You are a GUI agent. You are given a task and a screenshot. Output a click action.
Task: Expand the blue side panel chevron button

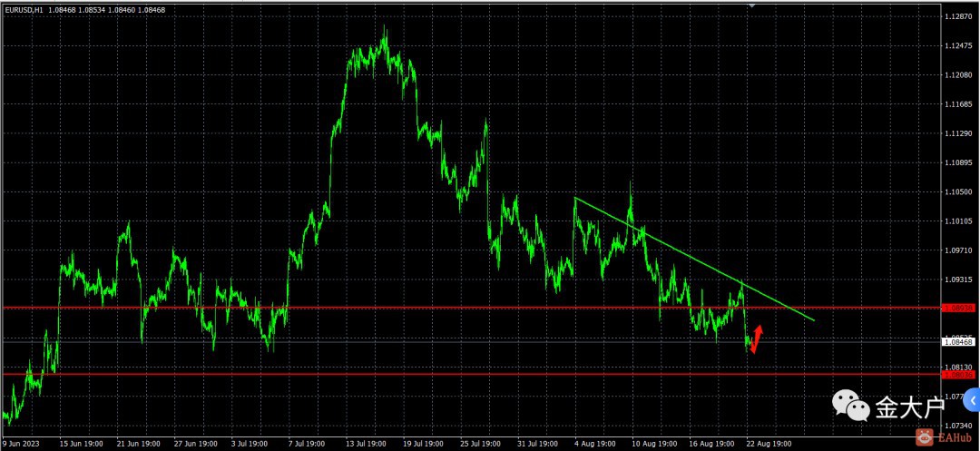tap(973, 399)
